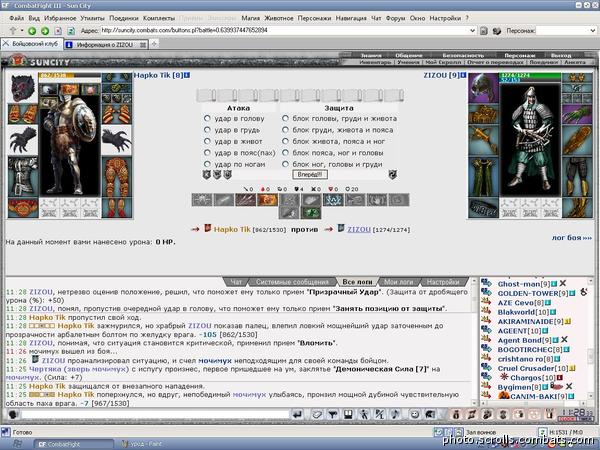Select block груди, живота и пояса

285,130
